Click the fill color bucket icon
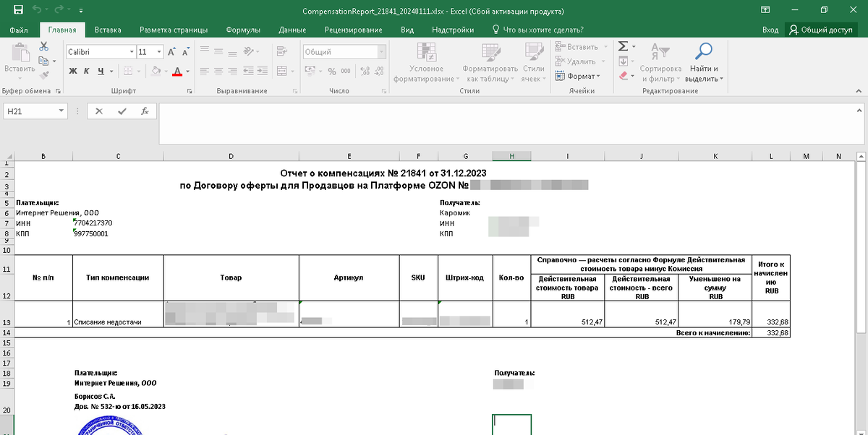 click(156, 71)
